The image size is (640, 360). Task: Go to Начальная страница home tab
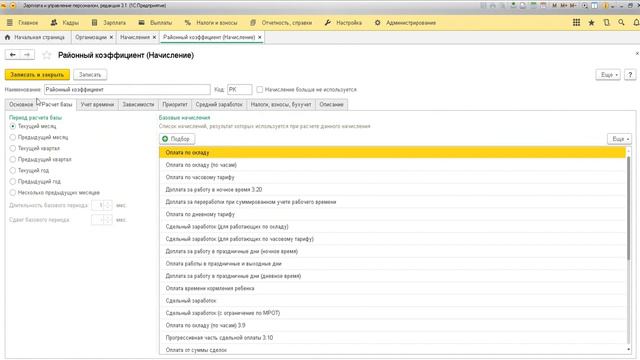[35, 37]
